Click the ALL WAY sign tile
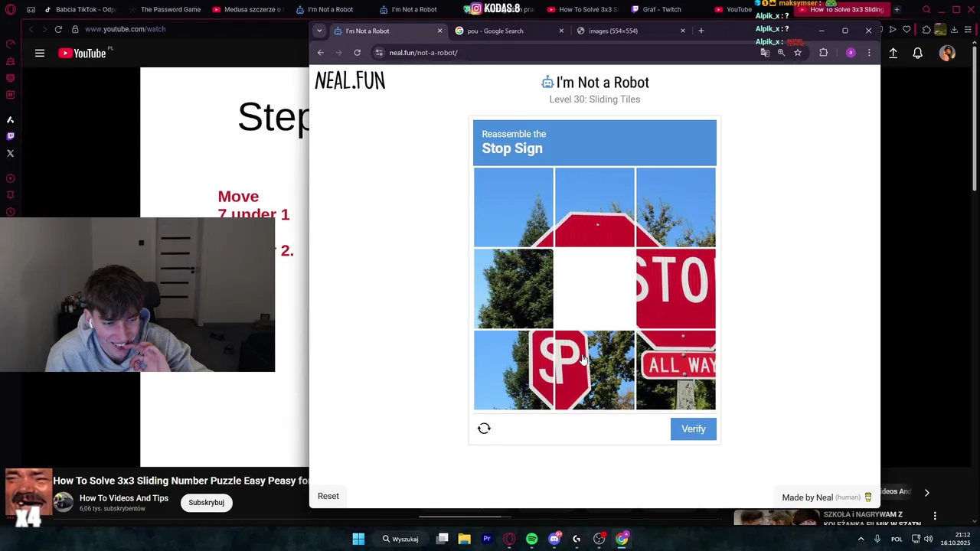980x551 pixels. click(x=676, y=370)
